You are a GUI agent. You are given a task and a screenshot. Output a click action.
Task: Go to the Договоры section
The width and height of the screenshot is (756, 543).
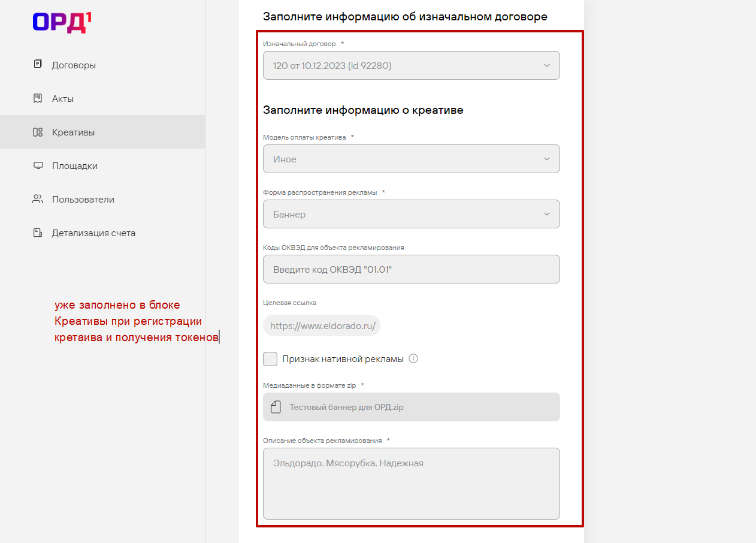pos(74,65)
